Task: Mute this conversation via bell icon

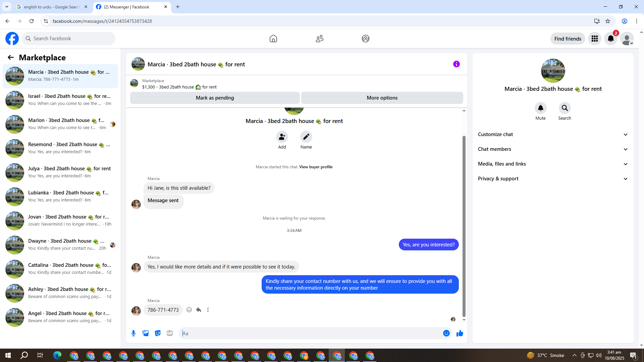Action: point(540,108)
